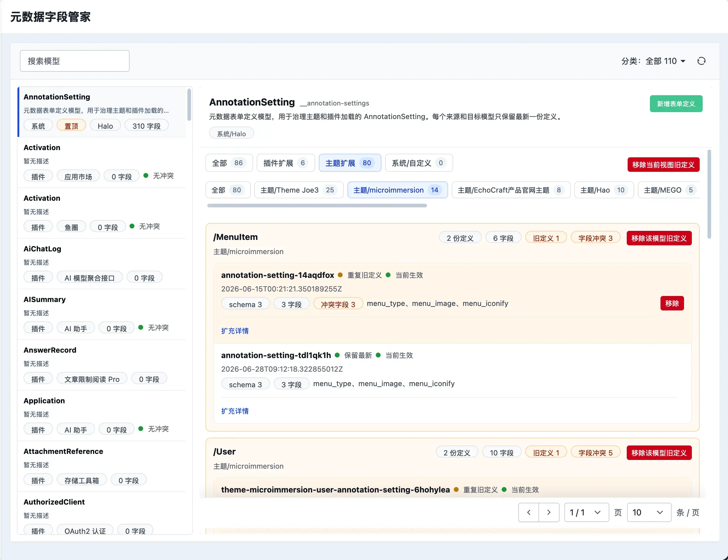The height and width of the screenshot is (560, 728).
Task: Click timestamp 2026-06-28T09:12:18.322855012Z
Action: (282, 369)
